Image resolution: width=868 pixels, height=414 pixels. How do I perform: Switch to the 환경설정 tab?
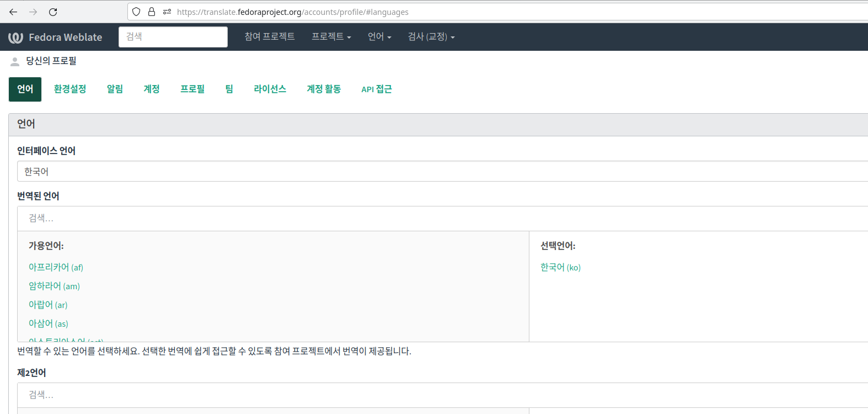point(70,89)
